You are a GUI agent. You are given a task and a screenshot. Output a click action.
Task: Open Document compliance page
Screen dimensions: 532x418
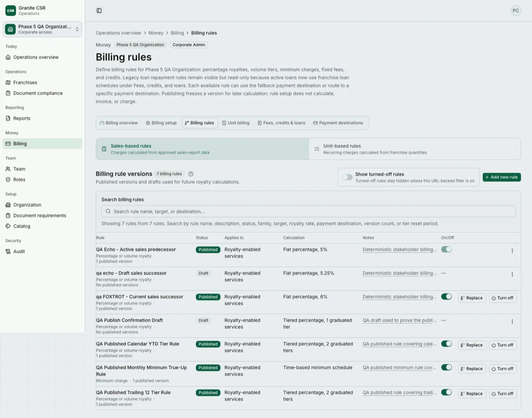pyautogui.click(x=42, y=93)
